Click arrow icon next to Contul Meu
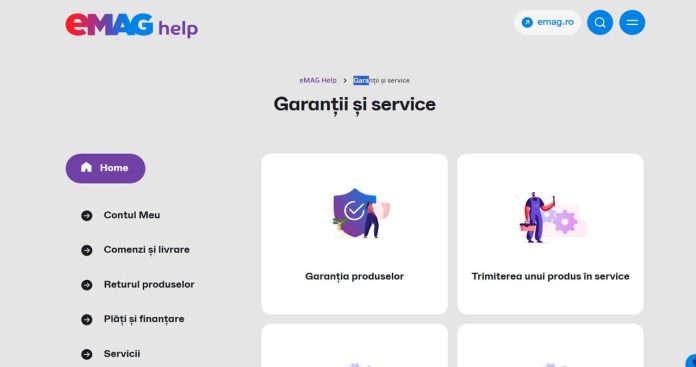 click(x=87, y=216)
